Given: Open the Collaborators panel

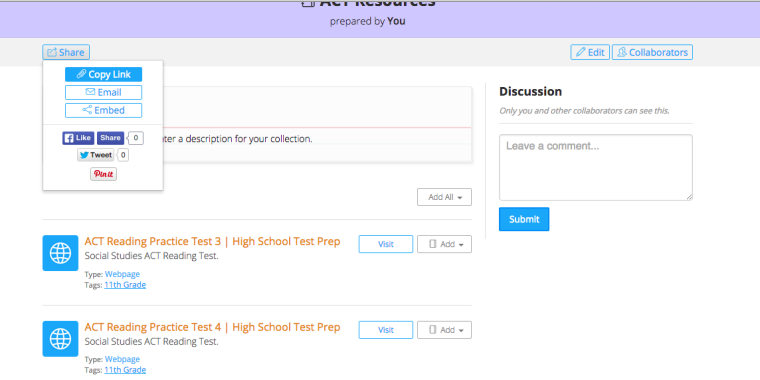Looking at the screenshot, I should [x=652, y=52].
